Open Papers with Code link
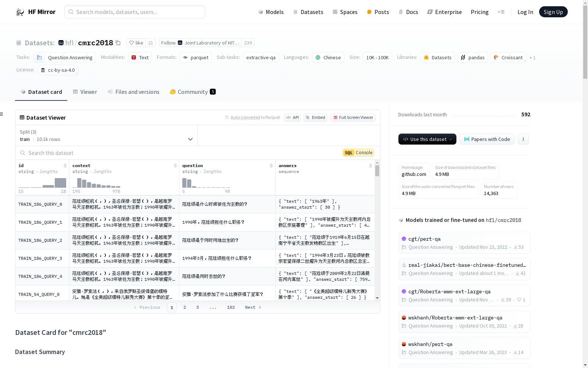Viewport: 588px width, 368px height. click(487, 139)
